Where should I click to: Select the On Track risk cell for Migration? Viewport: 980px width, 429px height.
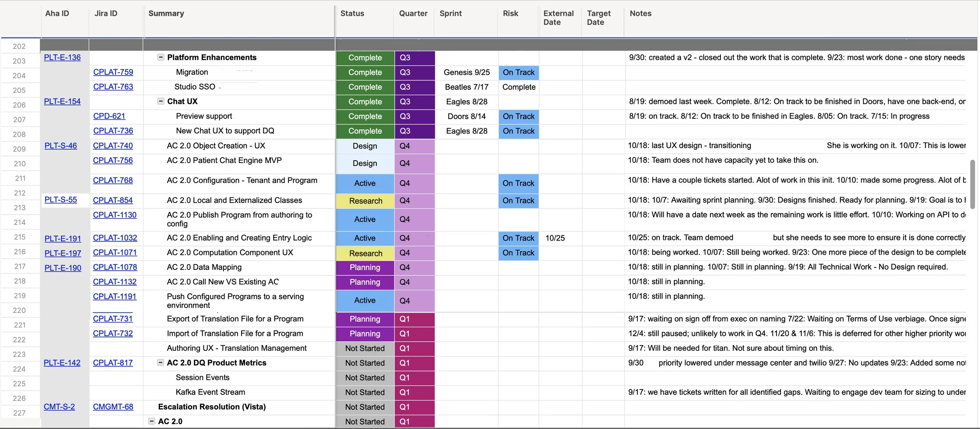[x=518, y=72]
